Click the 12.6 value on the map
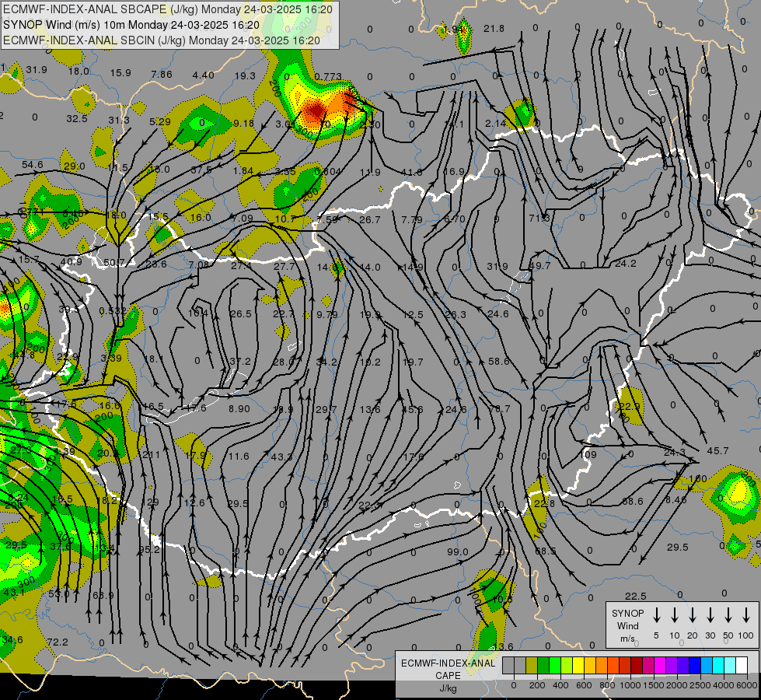The image size is (761, 700). coord(194,502)
